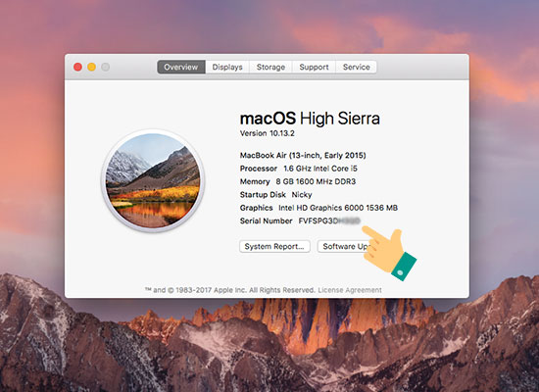
Task: Open System Report
Action: click(x=274, y=247)
